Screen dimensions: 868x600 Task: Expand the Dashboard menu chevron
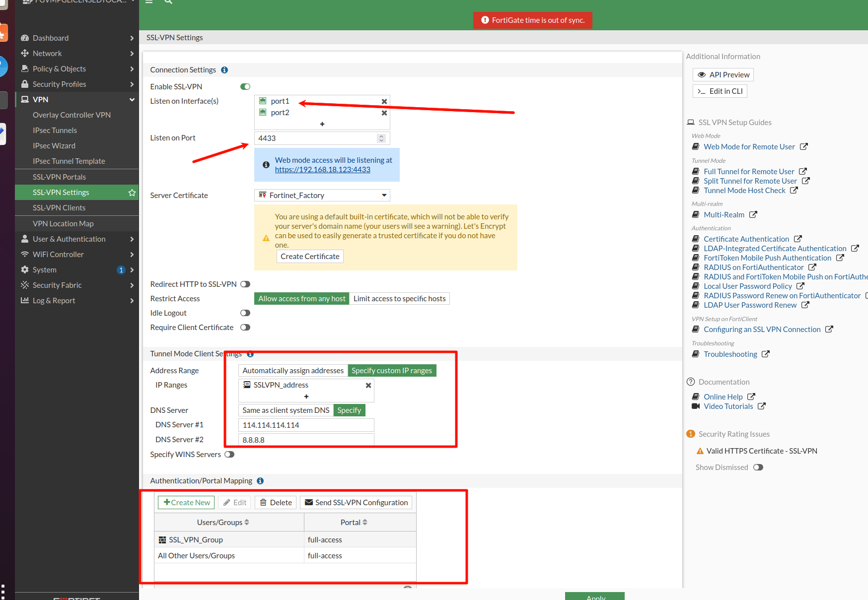click(132, 38)
